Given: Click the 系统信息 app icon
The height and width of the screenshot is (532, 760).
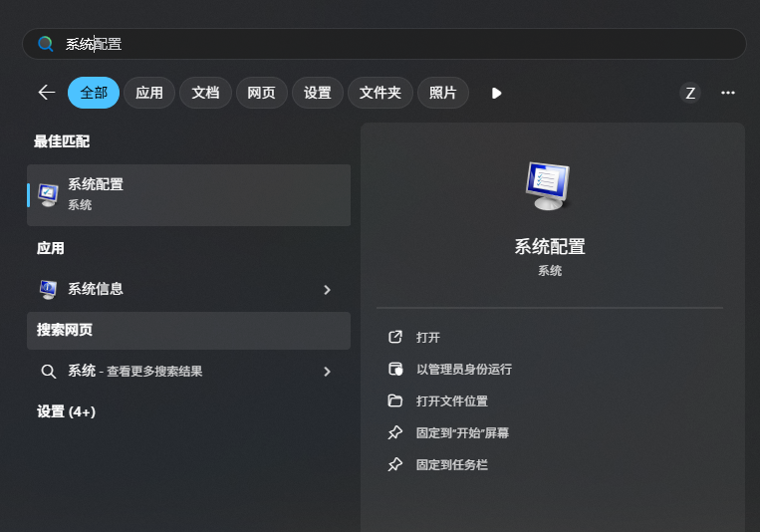Looking at the screenshot, I should click(48, 289).
